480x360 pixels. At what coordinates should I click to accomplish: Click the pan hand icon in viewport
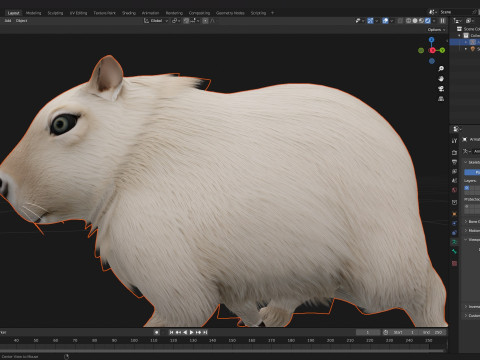click(x=441, y=79)
